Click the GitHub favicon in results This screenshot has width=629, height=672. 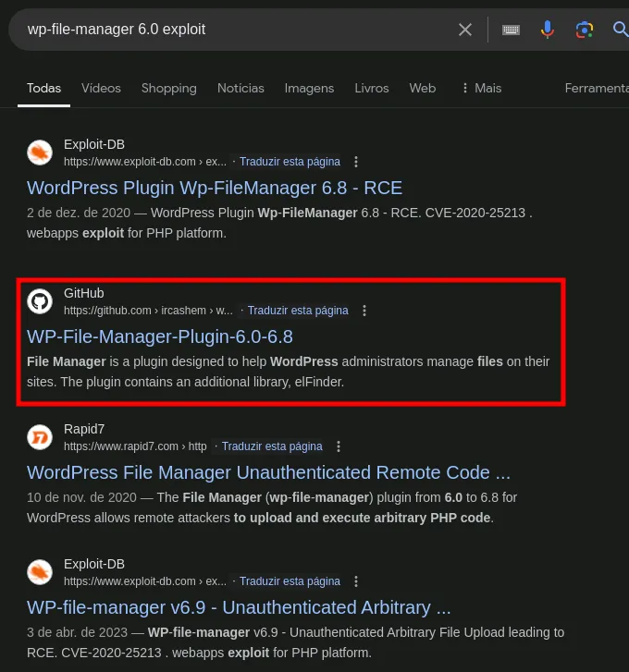tap(40, 301)
